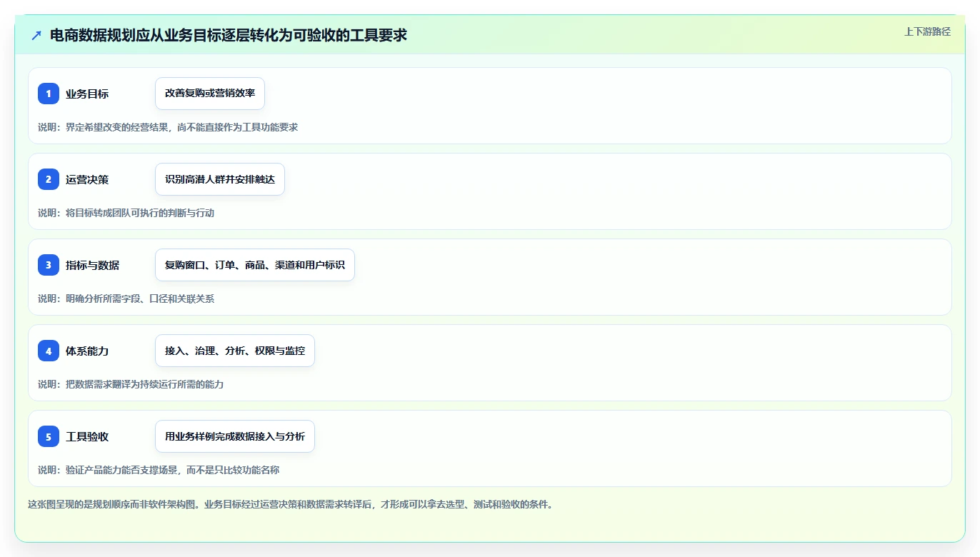Click the 工具验收 step label
The image size is (980, 557).
click(x=87, y=436)
